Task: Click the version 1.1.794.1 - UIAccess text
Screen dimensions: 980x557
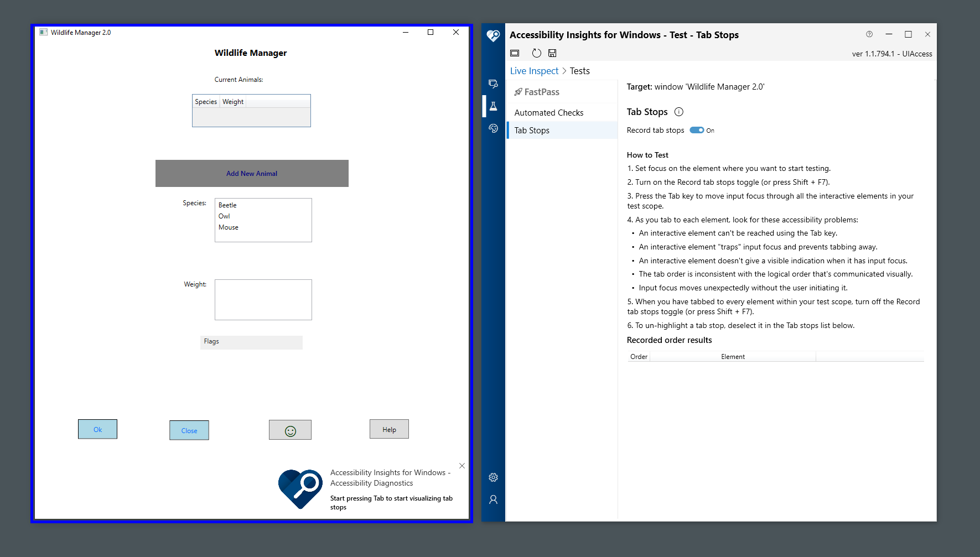Action: [x=891, y=54]
